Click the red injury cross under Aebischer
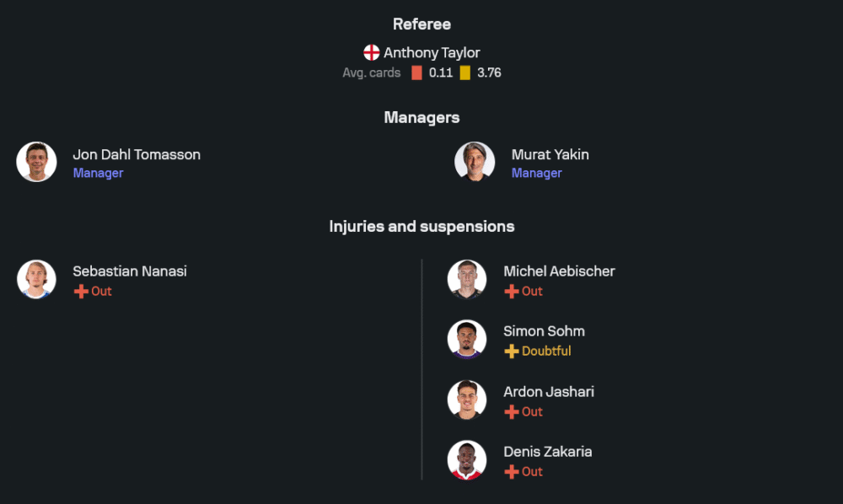Image resolution: width=843 pixels, height=504 pixels. (x=512, y=292)
